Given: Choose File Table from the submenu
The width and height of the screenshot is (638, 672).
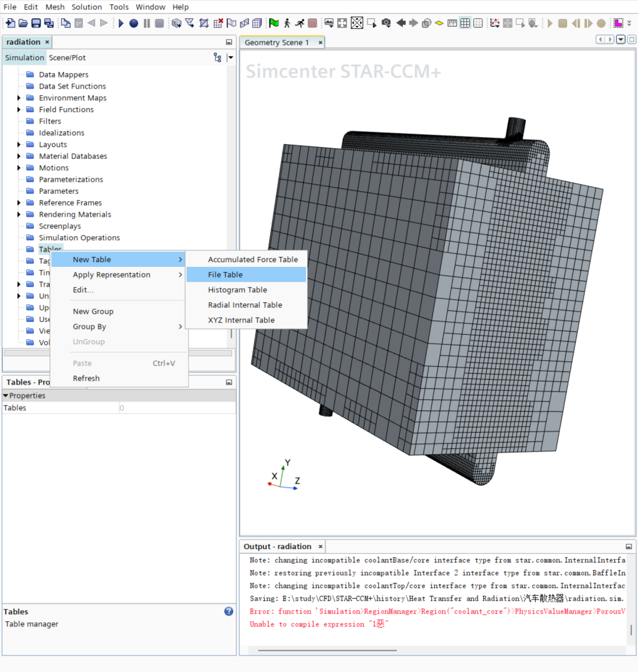Looking at the screenshot, I should 246,275.
